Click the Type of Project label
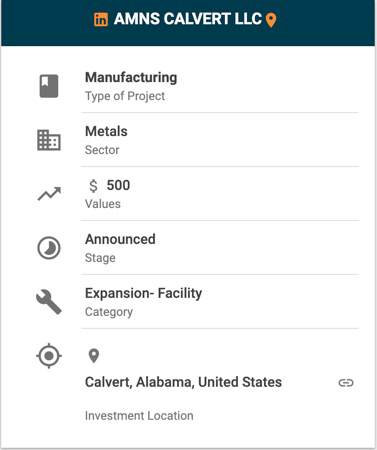Screen dimensions: 377x450 tap(125, 96)
